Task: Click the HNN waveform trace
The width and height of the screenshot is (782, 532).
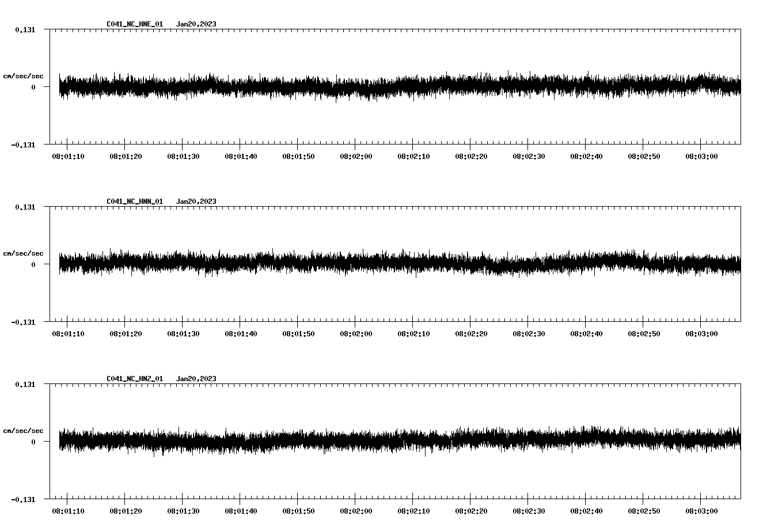Action: (400, 263)
